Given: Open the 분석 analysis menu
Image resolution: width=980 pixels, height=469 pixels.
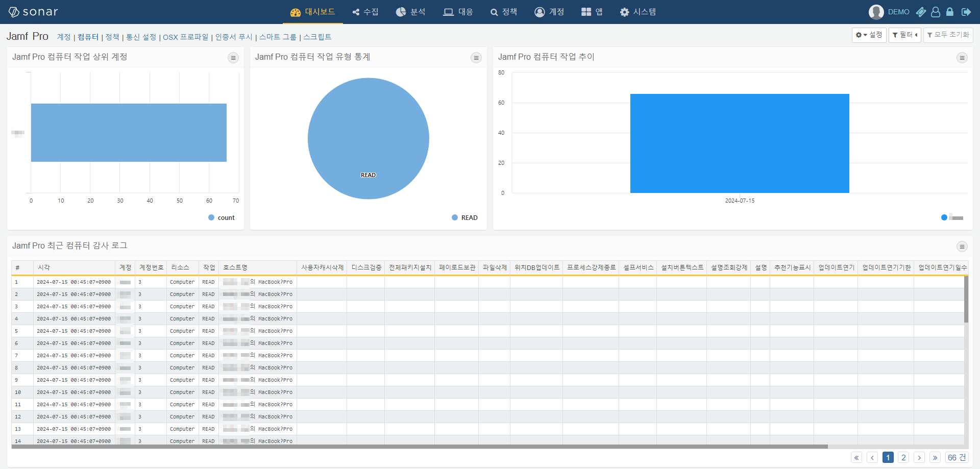Looking at the screenshot, I should pos(411,12).
